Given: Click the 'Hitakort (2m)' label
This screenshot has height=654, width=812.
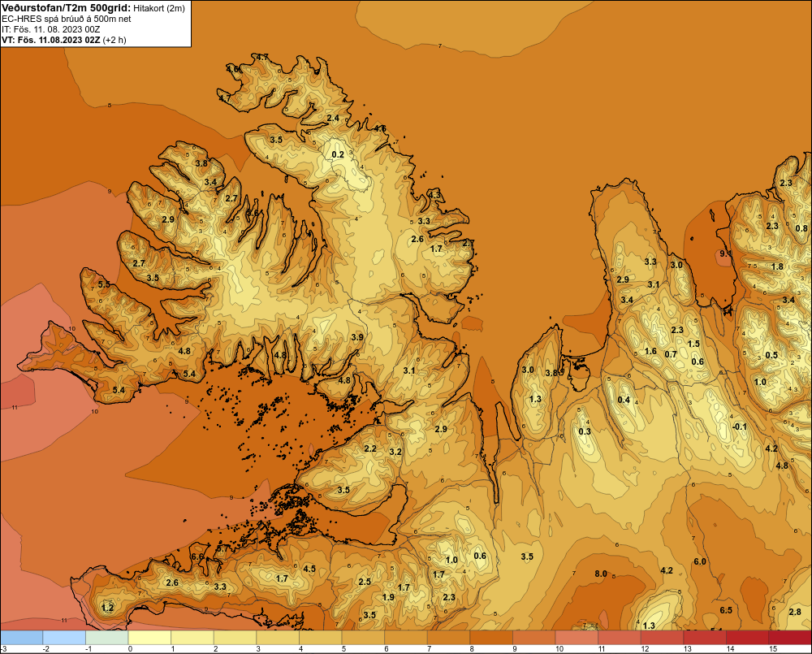Looking at the screenshot, I should 159,8.
